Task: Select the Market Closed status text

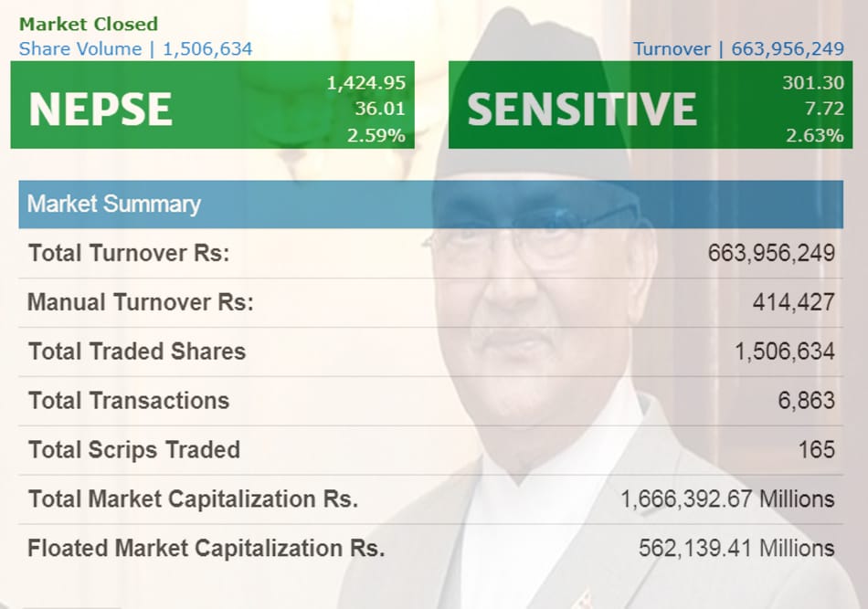Action: [x=89, y=25]
